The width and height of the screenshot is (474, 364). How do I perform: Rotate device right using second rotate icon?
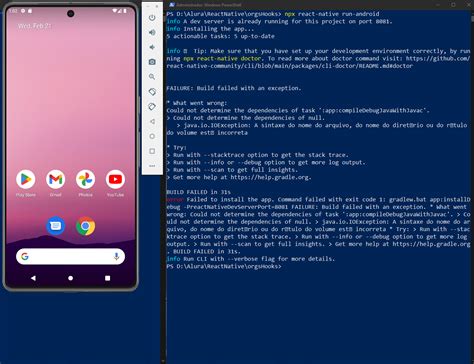coord(152,107)
